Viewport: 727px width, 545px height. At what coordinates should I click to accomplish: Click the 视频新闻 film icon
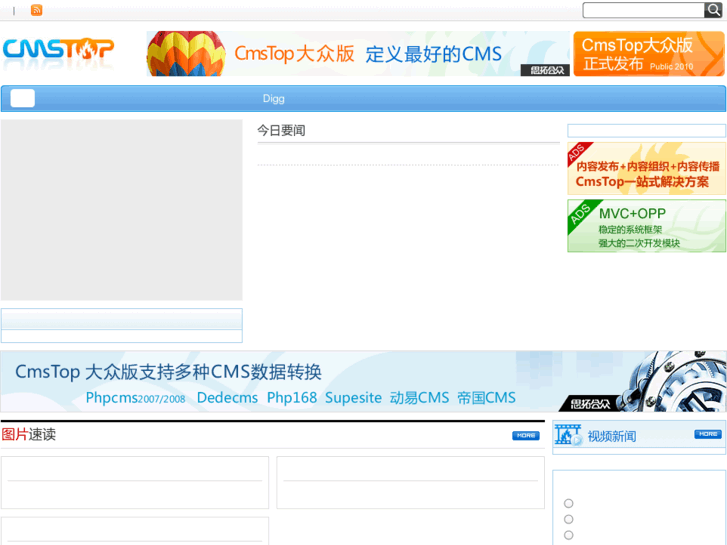click(x=568, y=435)
